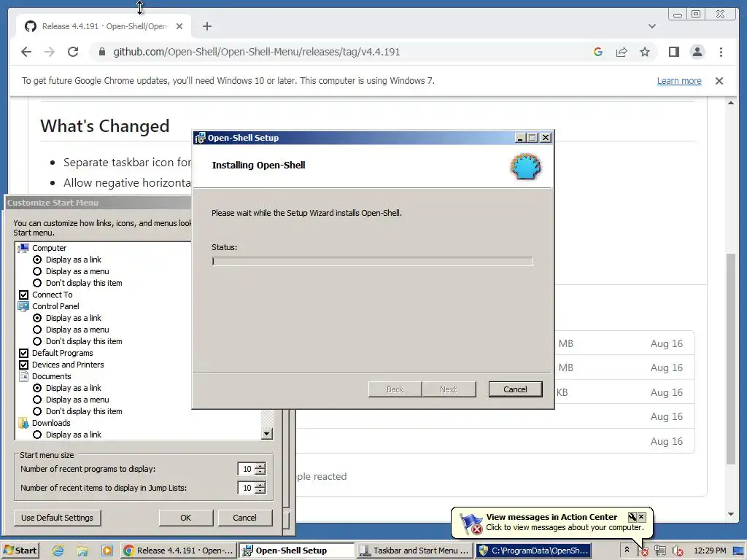
Task: Decrease number of recent programs
Action: [x=260, y=472]
